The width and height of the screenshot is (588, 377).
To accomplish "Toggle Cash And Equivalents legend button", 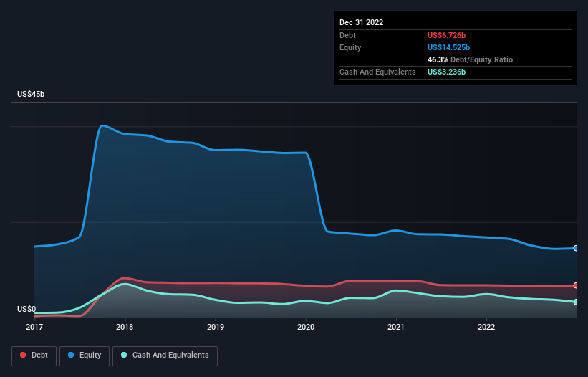I will coord(165,355).
